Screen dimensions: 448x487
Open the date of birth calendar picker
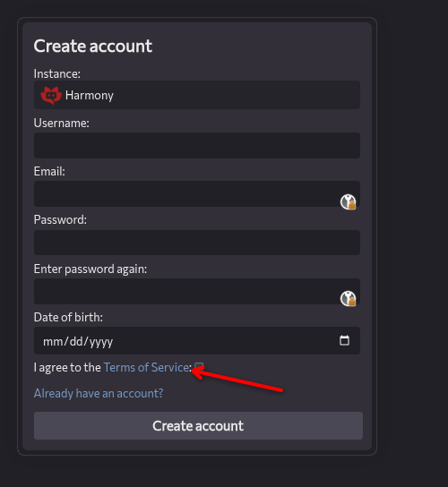tap(344, 340)
